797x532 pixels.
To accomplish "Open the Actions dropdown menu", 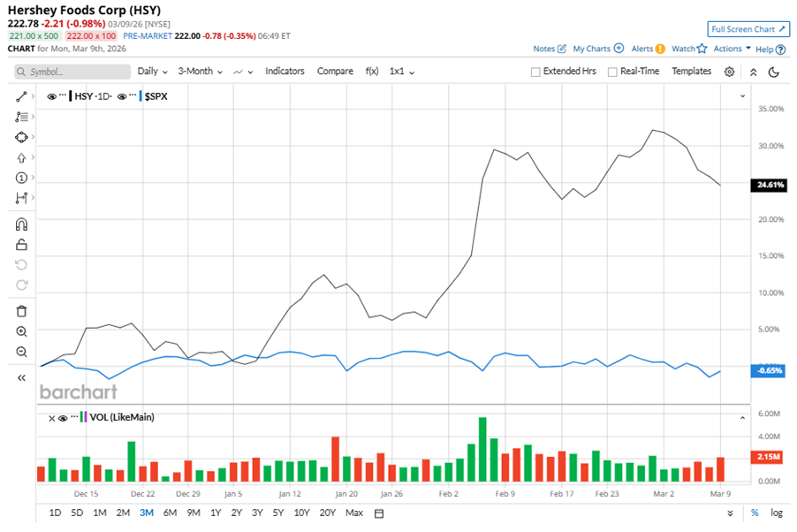I will [732, 49].
